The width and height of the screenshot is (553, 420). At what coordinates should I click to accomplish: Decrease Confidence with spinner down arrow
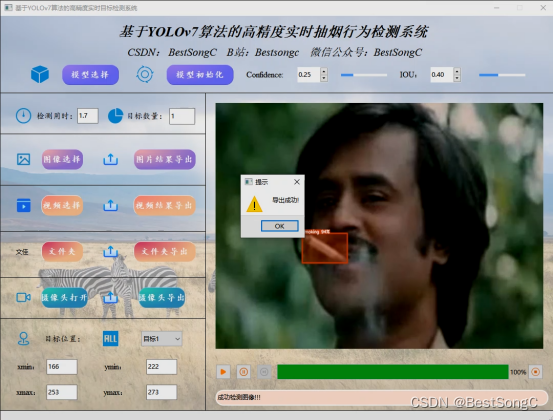click(324, 78)
